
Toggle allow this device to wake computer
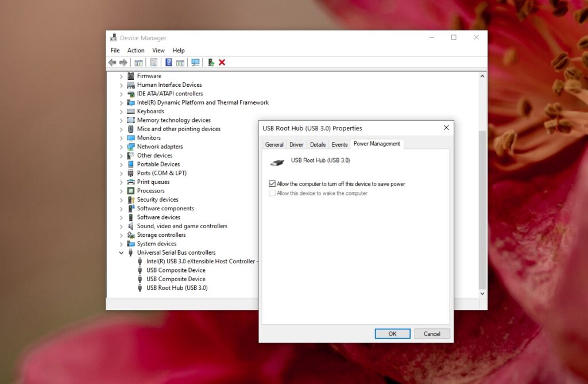tap(273, 193)
